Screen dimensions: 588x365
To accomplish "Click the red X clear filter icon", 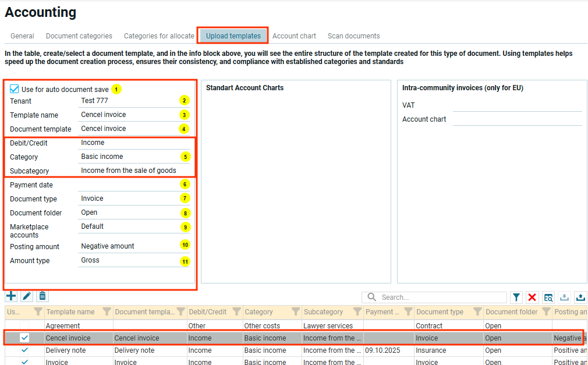I will tap(532, 297).
